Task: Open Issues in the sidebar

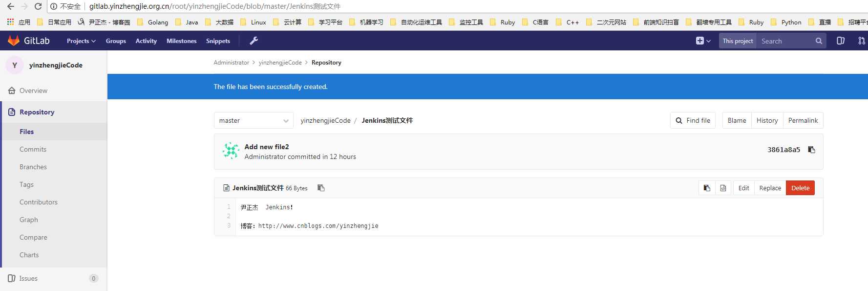Action: [x=28, y=278]
